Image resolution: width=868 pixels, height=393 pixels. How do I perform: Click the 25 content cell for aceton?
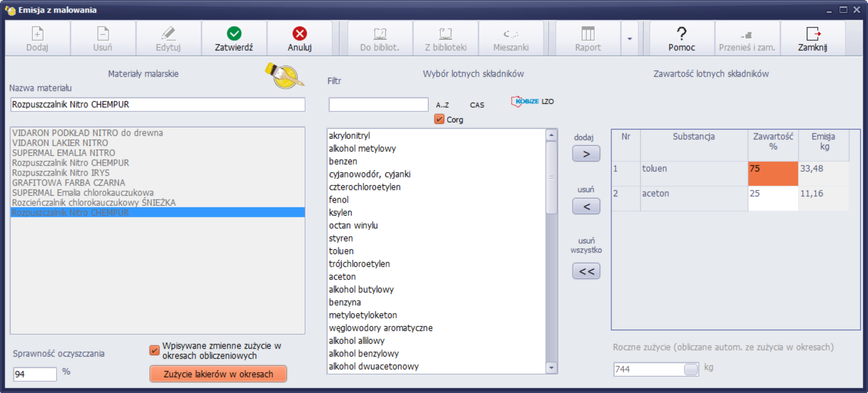(773, 198)
